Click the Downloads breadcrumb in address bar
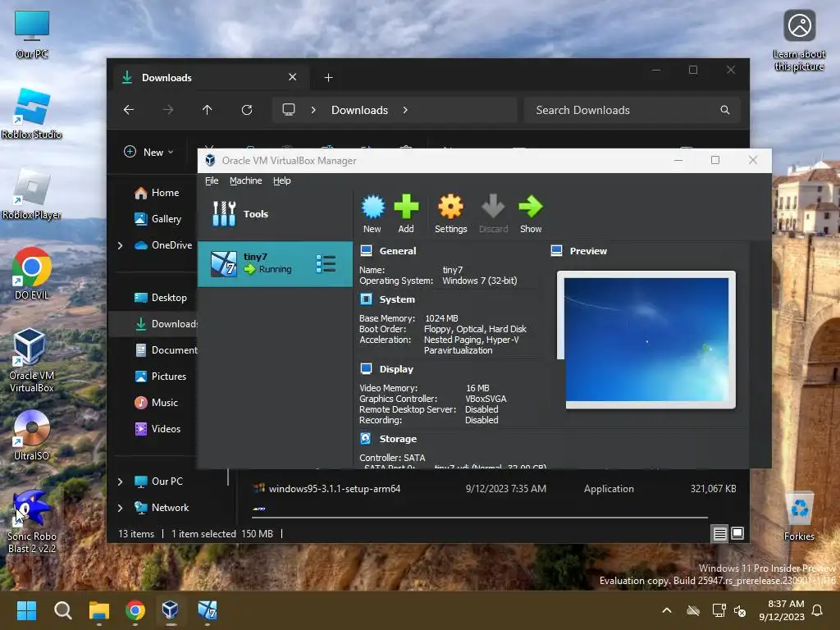This screenshot has height=630, width=840. click(x=359, y=110)
